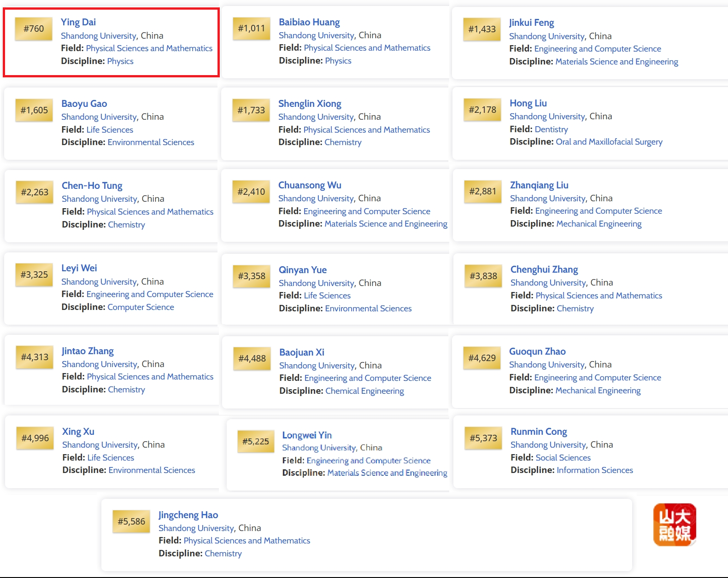Open Information Sciences discipline link

[595, 470]
